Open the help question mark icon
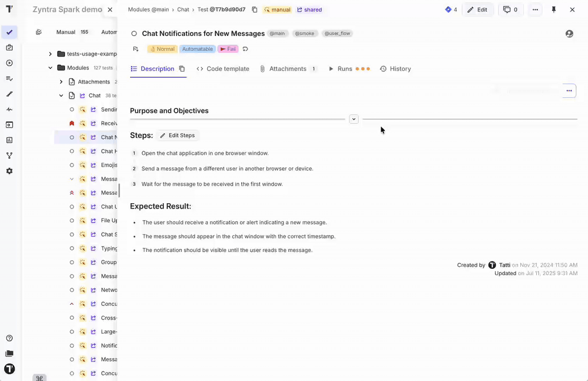The height and width of the screenshot is (381, 588). (9, 338)
